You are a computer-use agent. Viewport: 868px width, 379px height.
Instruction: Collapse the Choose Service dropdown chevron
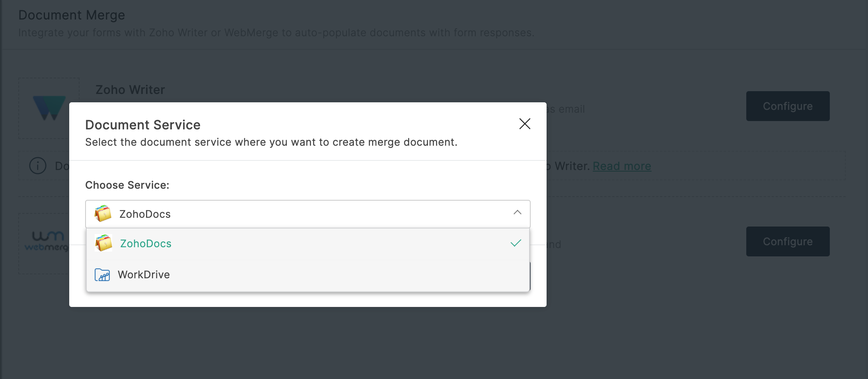click(x=517, y=213)
